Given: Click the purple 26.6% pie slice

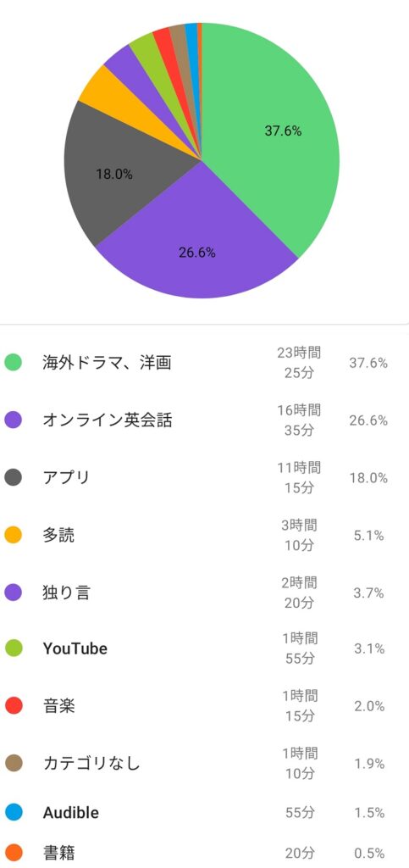Looking at the screenshot, I should tap(199, 243).
